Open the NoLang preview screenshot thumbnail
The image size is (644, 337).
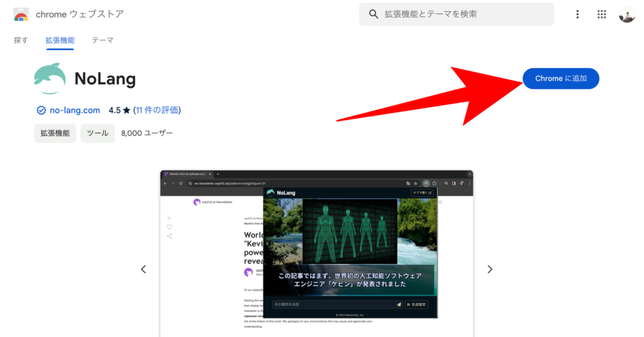point(317,253)
